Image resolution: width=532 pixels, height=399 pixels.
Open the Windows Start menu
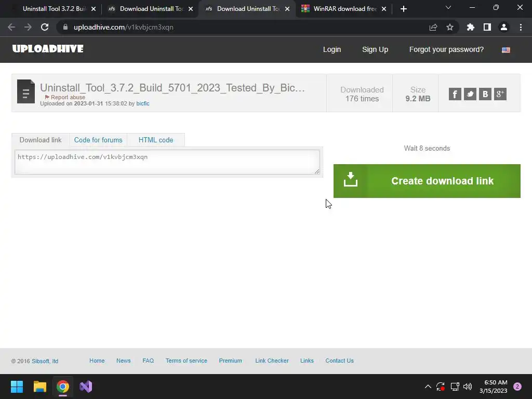coord(17,387)
